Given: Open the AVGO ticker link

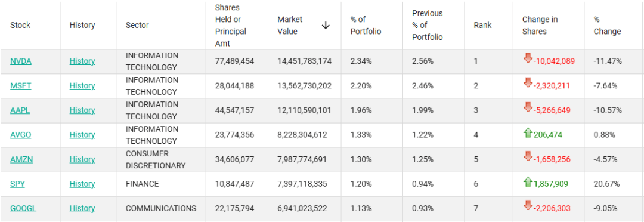Looking at the screenshot, I should pyautogui.click(x=20, y=135).
